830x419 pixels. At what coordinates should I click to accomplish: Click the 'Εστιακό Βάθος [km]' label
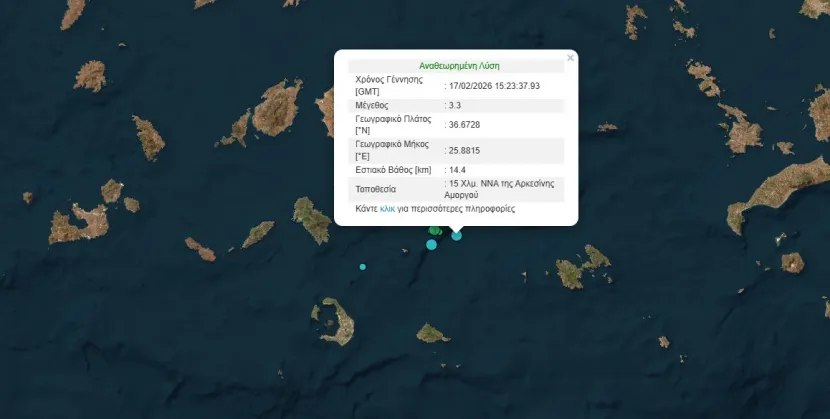tap(393, 170)
